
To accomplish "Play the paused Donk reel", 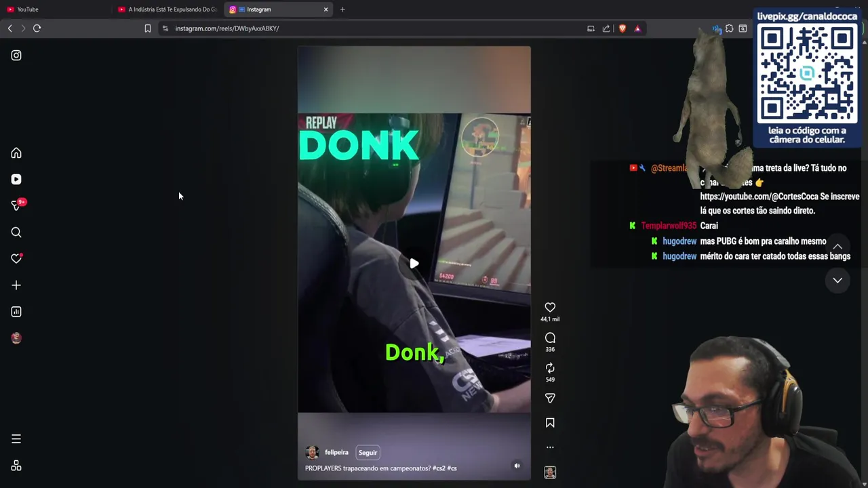I will tap(414, 264).
